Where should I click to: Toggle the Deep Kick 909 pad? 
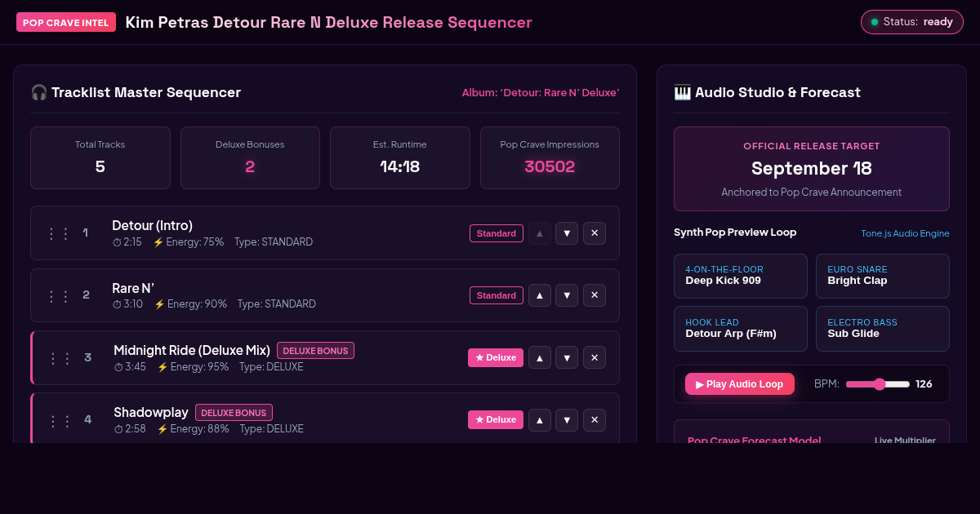point(741,276)
